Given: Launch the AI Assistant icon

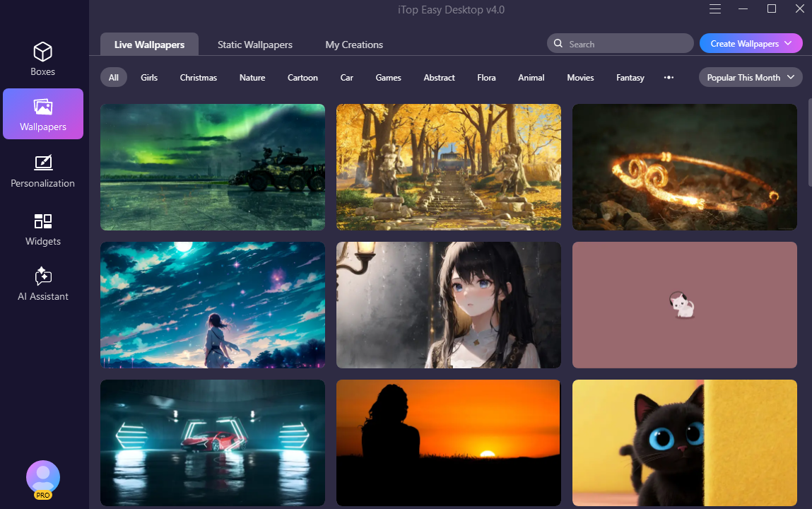Looking at the screenshot, I should click(x=43, y=276).
